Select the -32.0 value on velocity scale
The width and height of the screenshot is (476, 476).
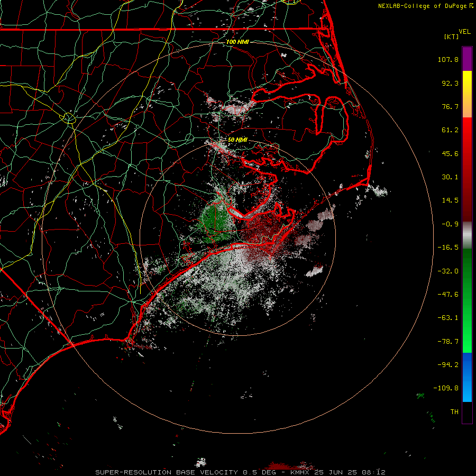pyautogui.click(x=448, y=271)
